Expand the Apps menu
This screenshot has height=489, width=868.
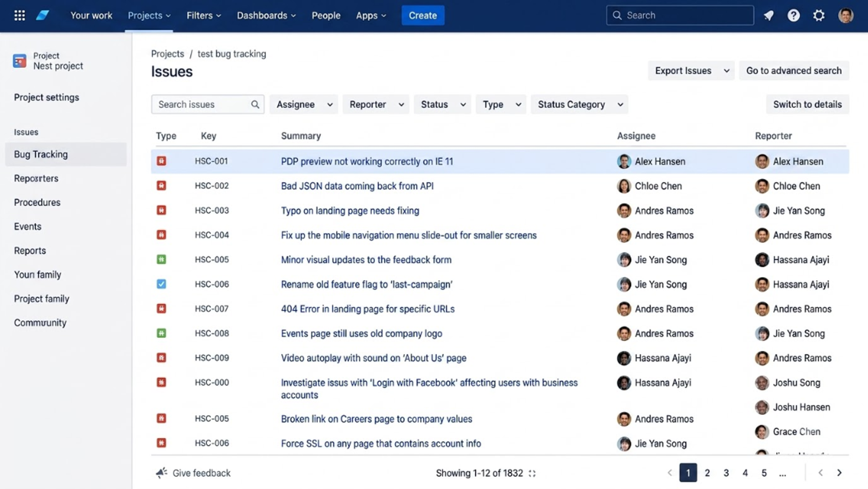coord(371,15)
